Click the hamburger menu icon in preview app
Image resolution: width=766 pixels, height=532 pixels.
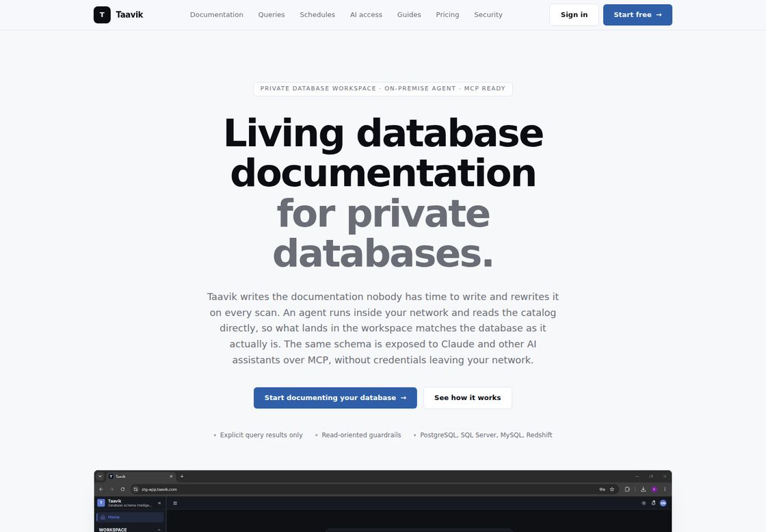point(175,503)
